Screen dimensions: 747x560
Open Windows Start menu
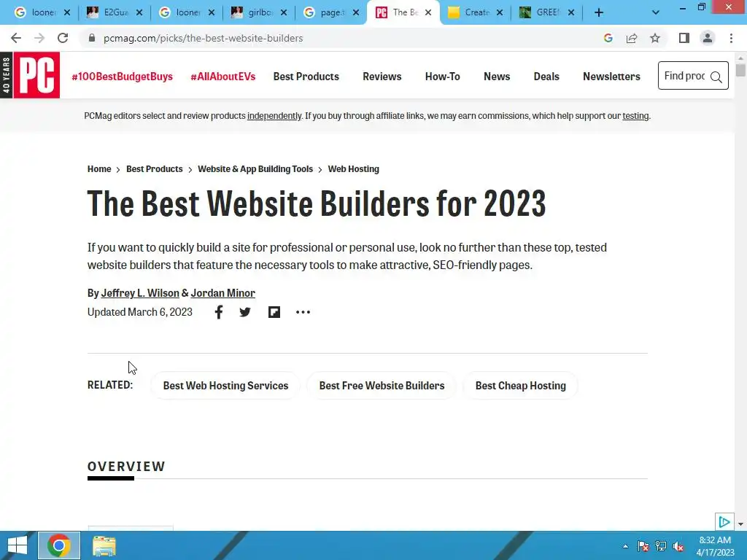[x=18, y=545]
